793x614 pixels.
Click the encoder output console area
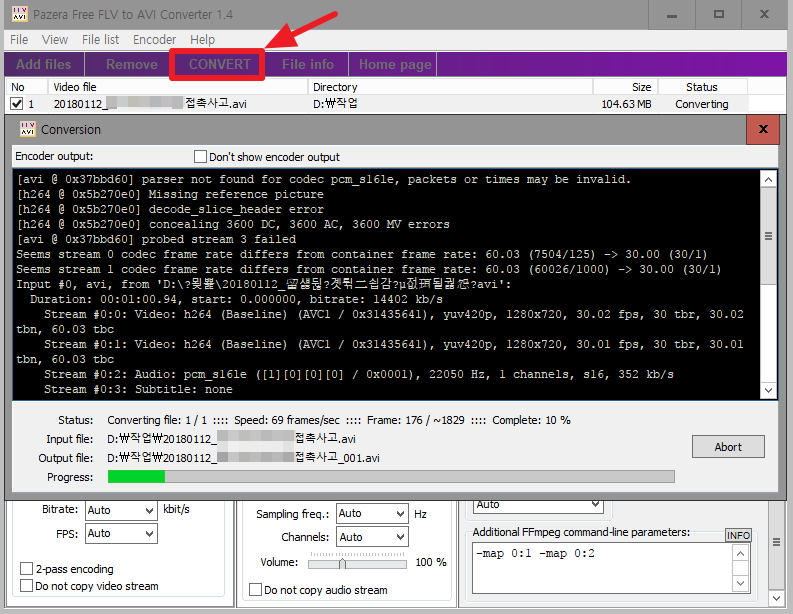pyautogui.click(x=386, y=284)
